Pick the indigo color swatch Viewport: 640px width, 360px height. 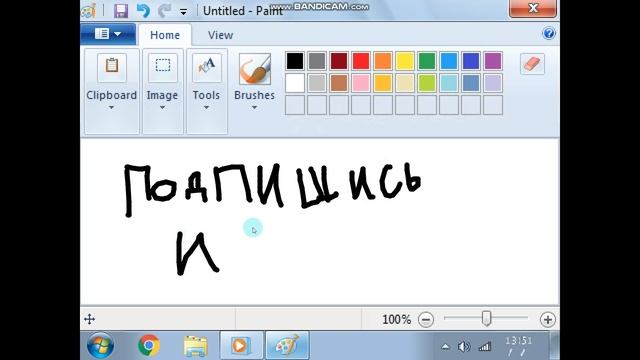click(471, 61)
